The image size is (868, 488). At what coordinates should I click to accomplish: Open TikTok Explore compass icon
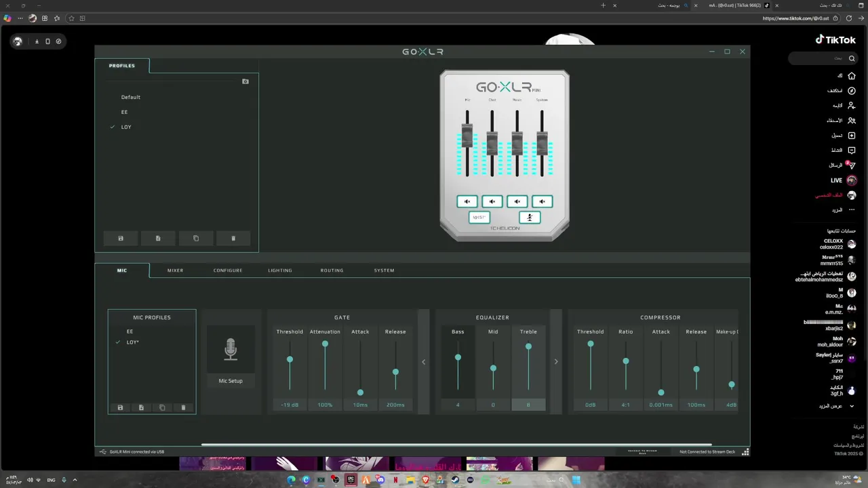[x=852, y=91]
